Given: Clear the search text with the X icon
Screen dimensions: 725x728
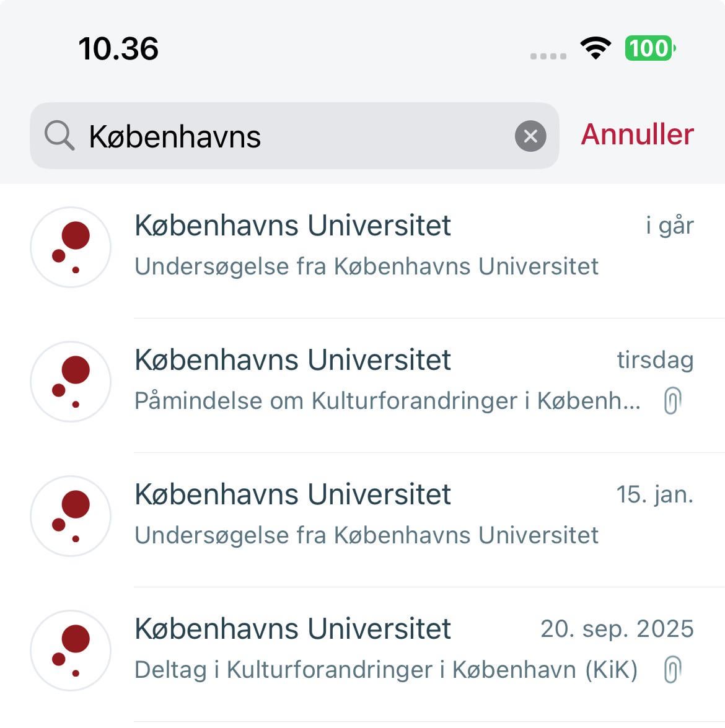Looking at the screenshot, I should [x=530, y=136].
